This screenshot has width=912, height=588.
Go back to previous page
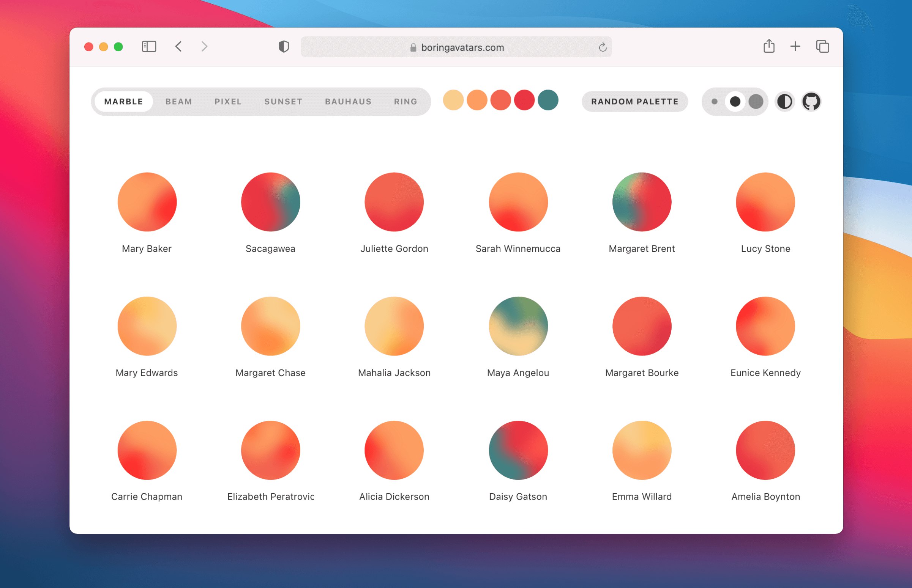click(178, 47)
